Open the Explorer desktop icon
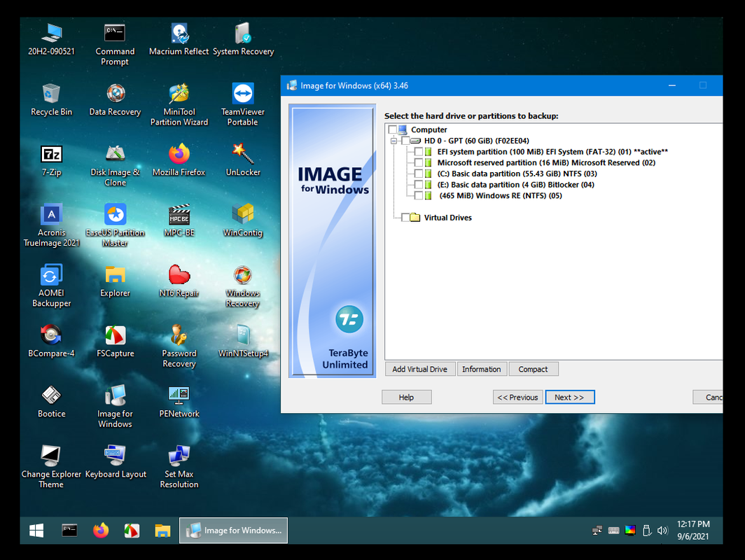This screenshot has height=560, width=745. (x=115, y=281)
